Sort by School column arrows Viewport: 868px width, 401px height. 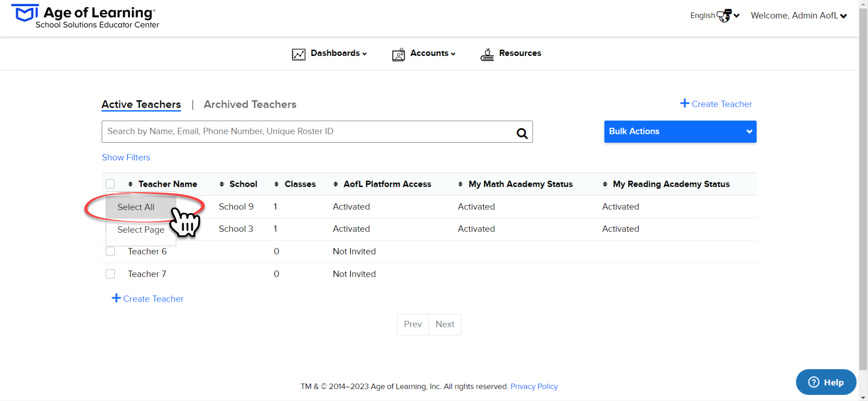point(222,184)
